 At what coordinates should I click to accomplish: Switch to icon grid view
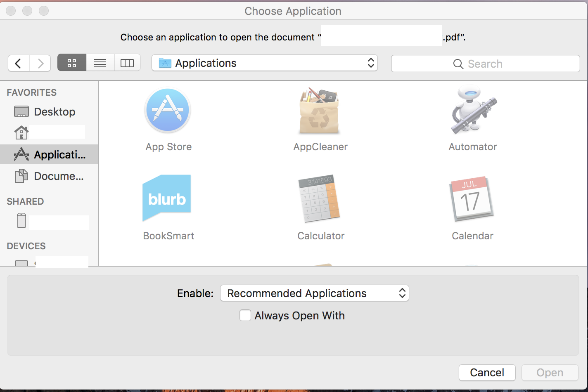click(72, 63)
